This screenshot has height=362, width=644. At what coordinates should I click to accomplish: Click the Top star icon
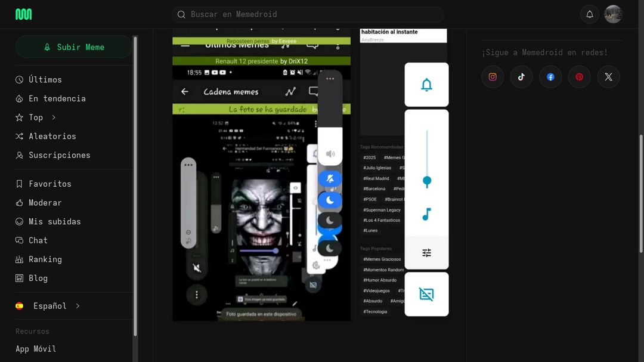pyautogui.click(x=19, y=117)
